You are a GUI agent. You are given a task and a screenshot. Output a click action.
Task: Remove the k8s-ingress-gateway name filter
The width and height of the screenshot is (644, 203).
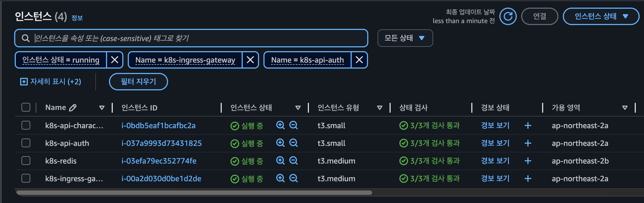[x=250, y=60]
